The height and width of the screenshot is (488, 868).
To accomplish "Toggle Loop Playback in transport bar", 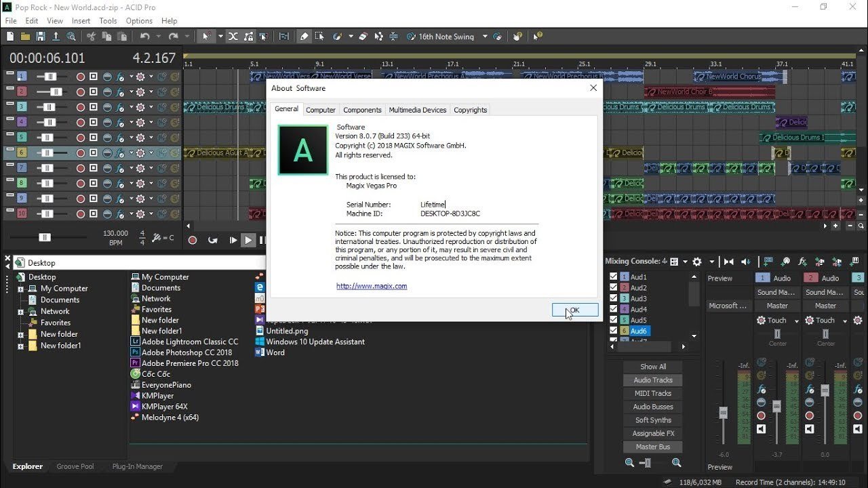I will point(213,240).
